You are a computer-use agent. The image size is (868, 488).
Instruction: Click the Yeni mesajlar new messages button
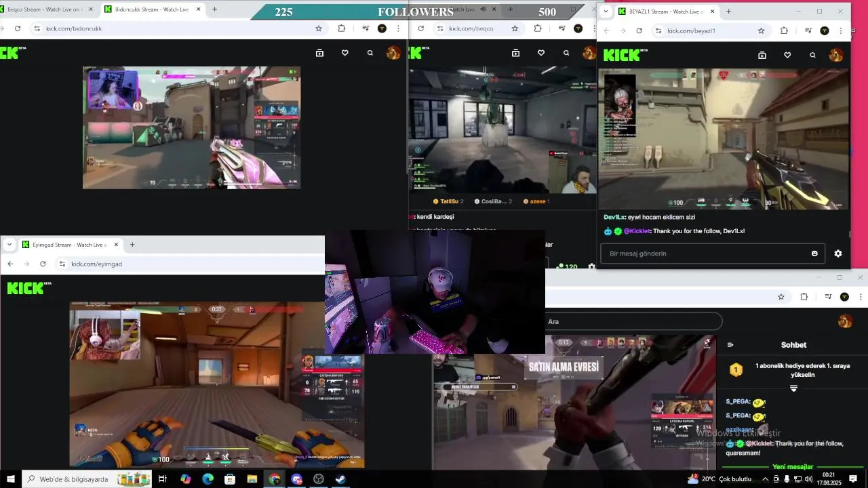(793, 467)
